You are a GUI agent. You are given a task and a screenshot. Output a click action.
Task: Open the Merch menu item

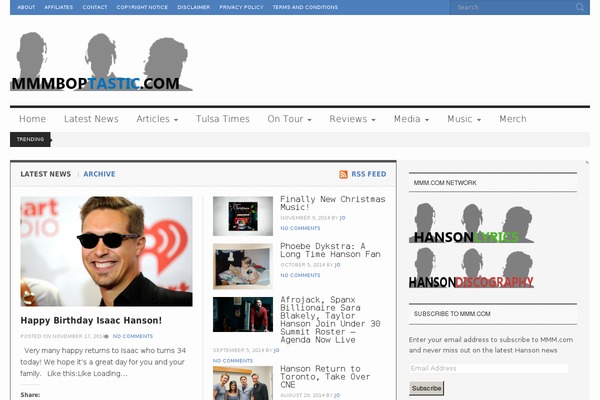pos(513,119)
